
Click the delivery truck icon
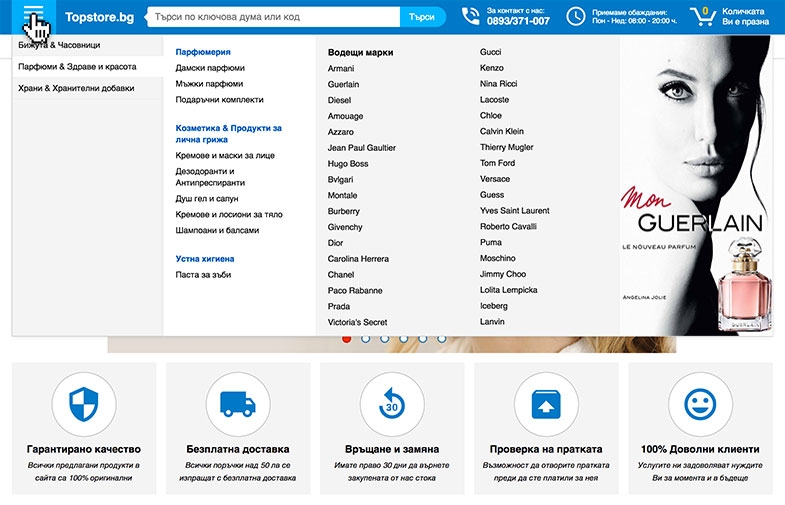pos(238,404)
